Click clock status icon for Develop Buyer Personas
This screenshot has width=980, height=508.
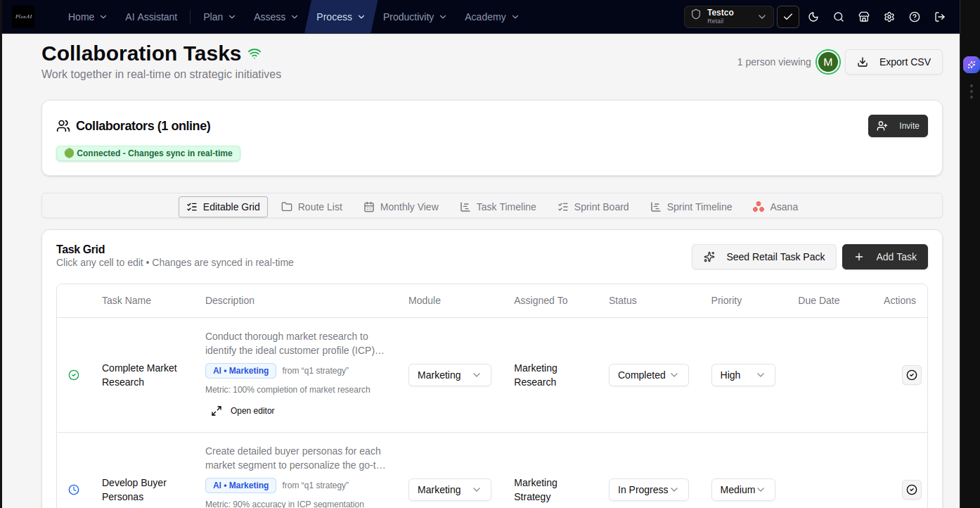74,490
